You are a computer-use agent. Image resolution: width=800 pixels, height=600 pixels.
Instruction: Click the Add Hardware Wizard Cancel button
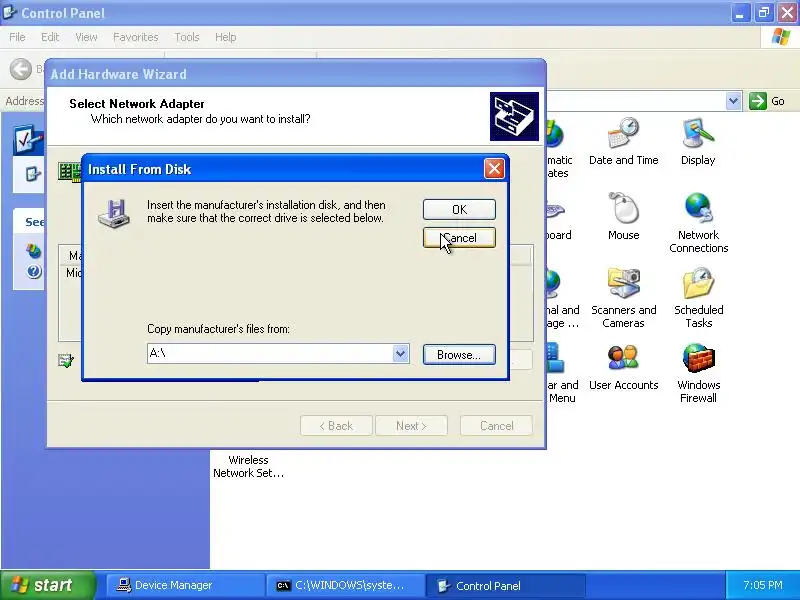pyautogui.click(x=496, y=426)
